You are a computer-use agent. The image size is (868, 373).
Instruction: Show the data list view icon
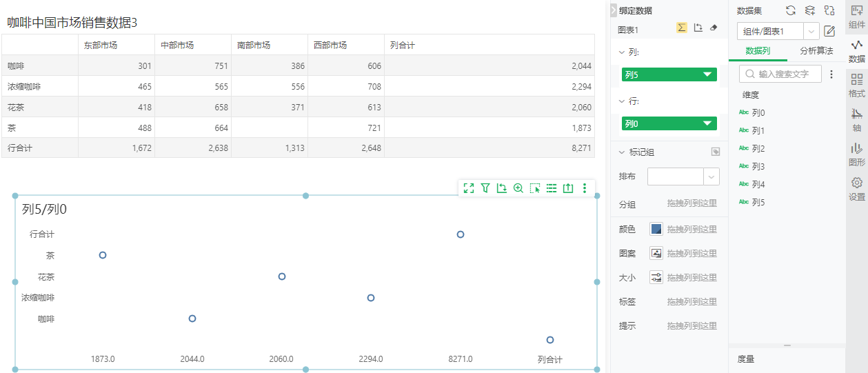click(552, 188)
